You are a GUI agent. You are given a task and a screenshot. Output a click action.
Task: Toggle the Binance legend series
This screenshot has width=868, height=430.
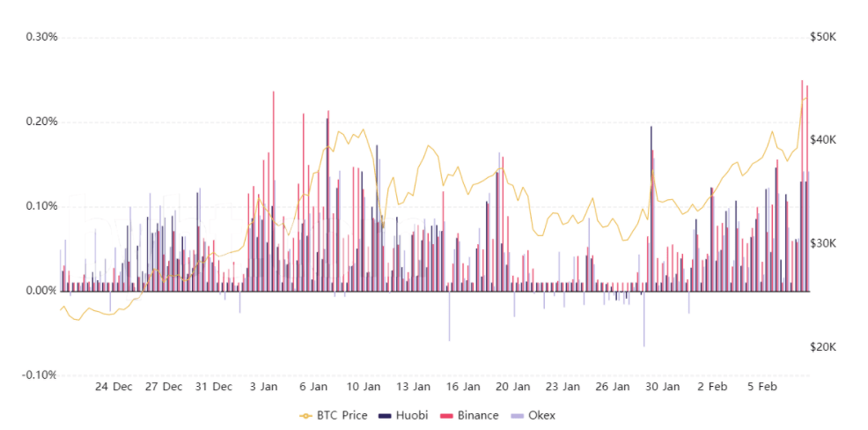tap(469, 415)
